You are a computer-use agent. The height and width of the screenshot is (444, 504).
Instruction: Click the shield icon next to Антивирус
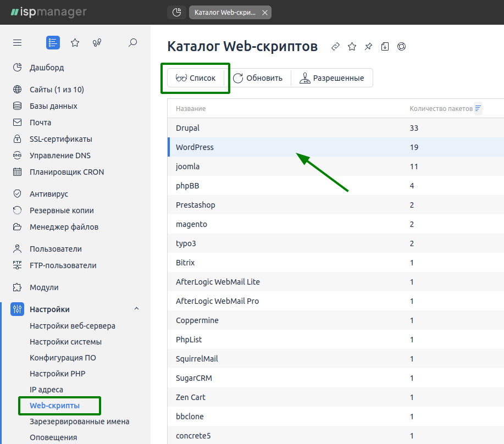coord(18,194)
